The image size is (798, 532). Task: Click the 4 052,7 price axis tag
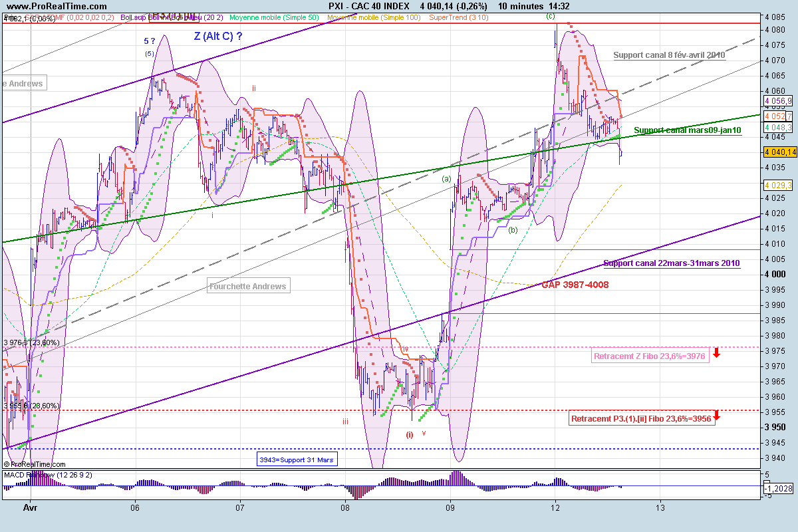coord(779,116)
